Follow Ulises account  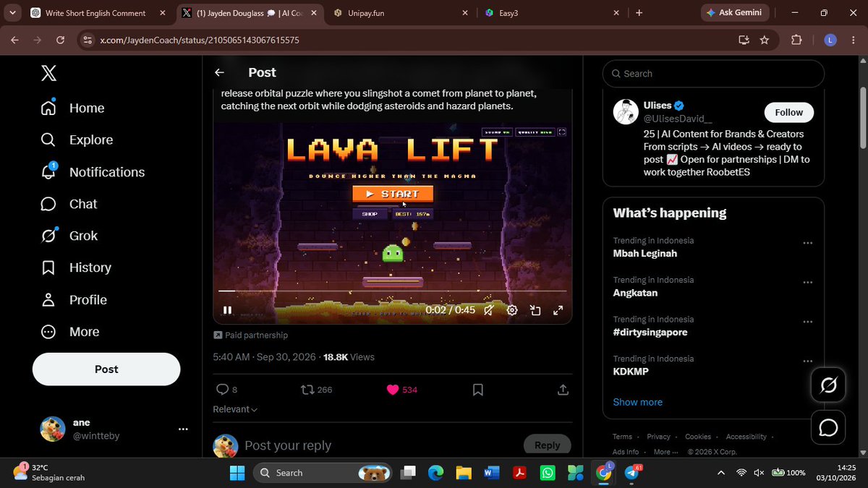point(788,112)
